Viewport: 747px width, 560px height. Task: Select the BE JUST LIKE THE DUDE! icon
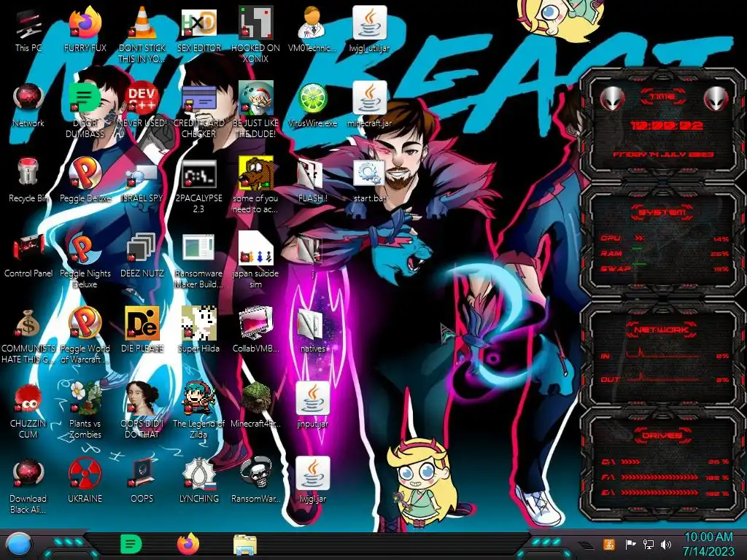(x=256, y=110)
